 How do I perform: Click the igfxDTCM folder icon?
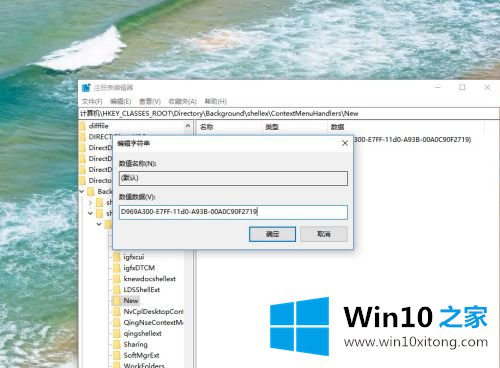117,268
